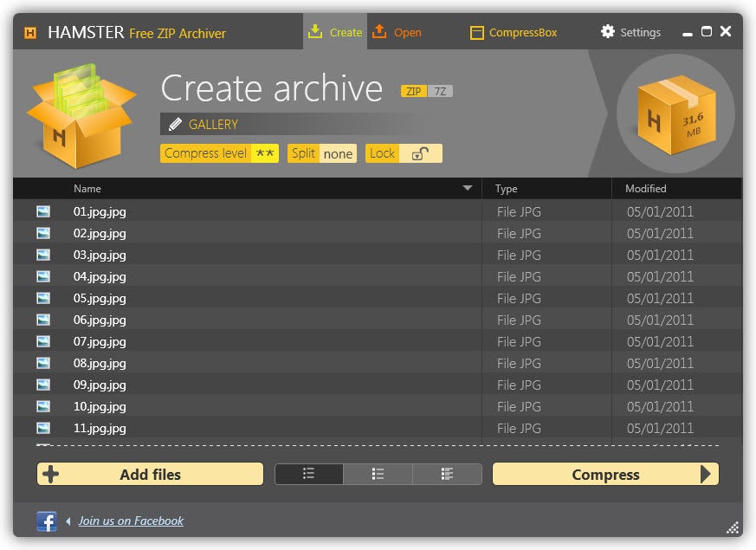Click image icon of 08.jpg.jpg
Image resolution: width=756 pixels, height=550 pixels.
point(43,363)
